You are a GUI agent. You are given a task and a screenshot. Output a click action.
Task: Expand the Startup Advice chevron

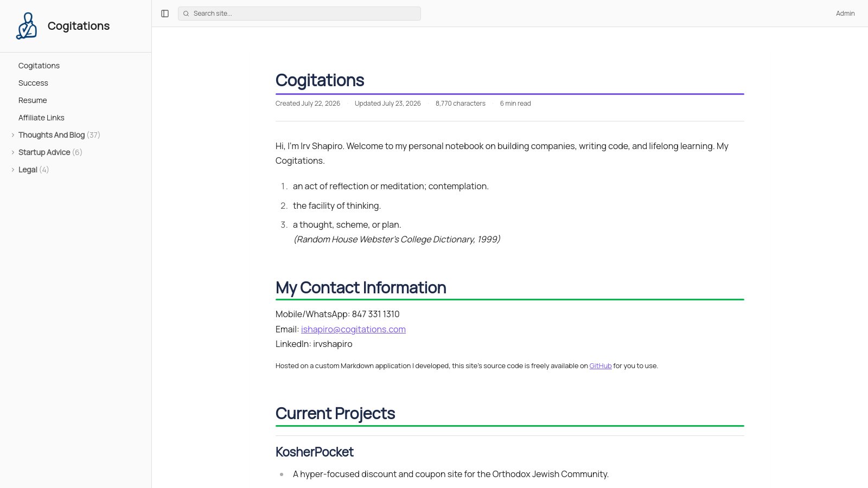[x=13, y=152]
